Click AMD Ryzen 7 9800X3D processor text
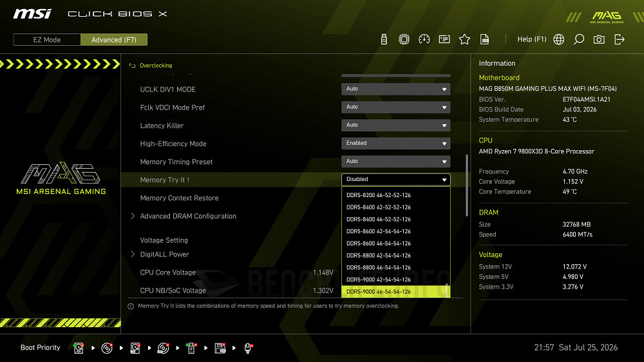This screenshot has height=362, width=644. coord(536,151)
